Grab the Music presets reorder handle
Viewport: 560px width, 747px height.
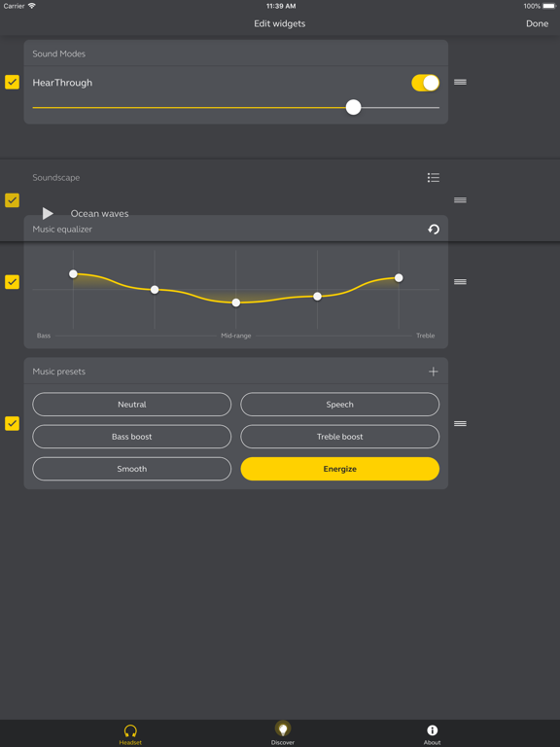click(460, 423)
